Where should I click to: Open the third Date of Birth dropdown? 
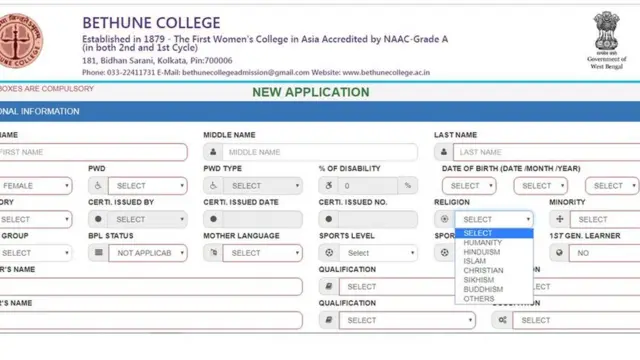point(612,186)
